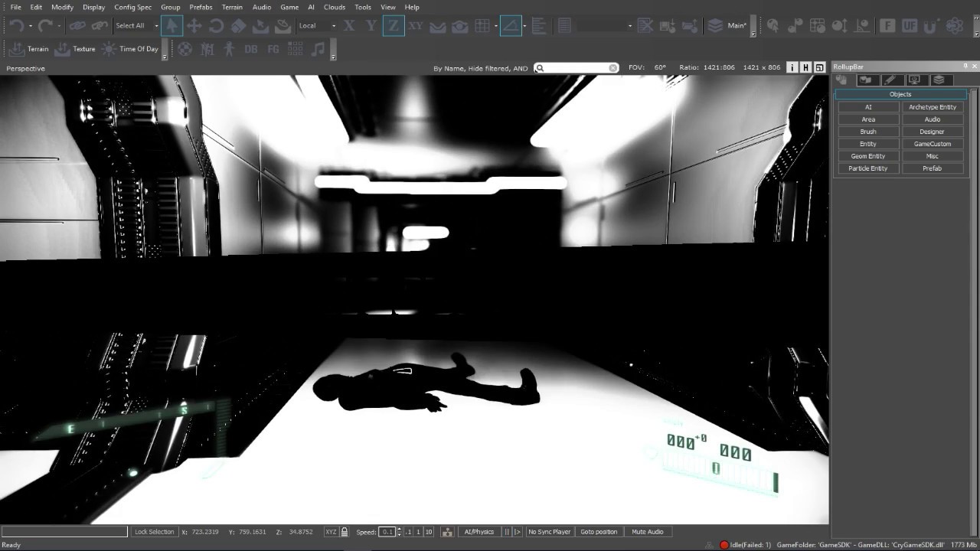
Task: Activate the Select arrow tool
Action: pos(171,25)
